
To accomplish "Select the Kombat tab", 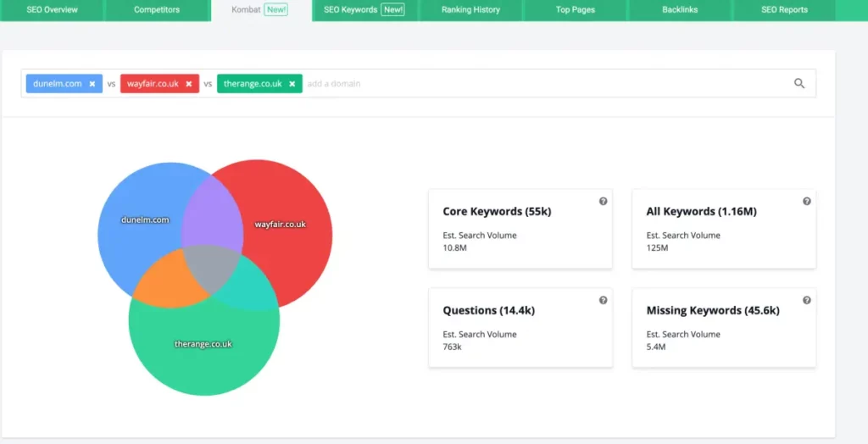I will point(261,10).
